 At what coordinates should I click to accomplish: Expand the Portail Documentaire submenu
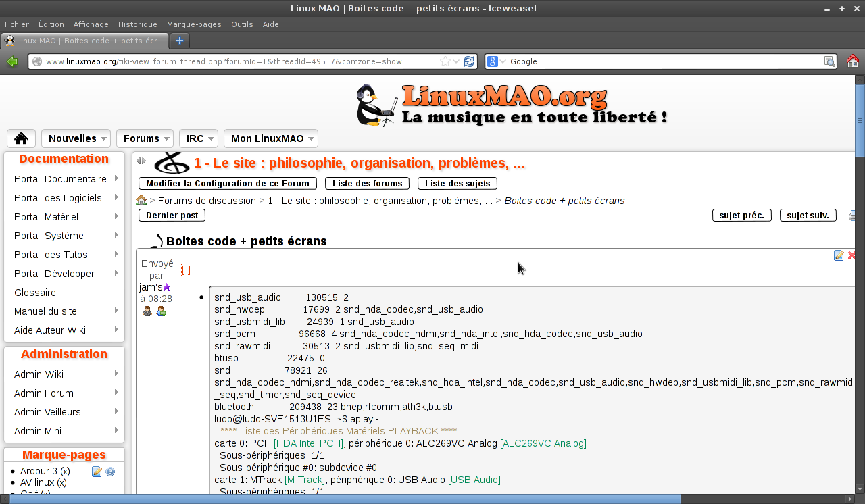coord(117,178)
